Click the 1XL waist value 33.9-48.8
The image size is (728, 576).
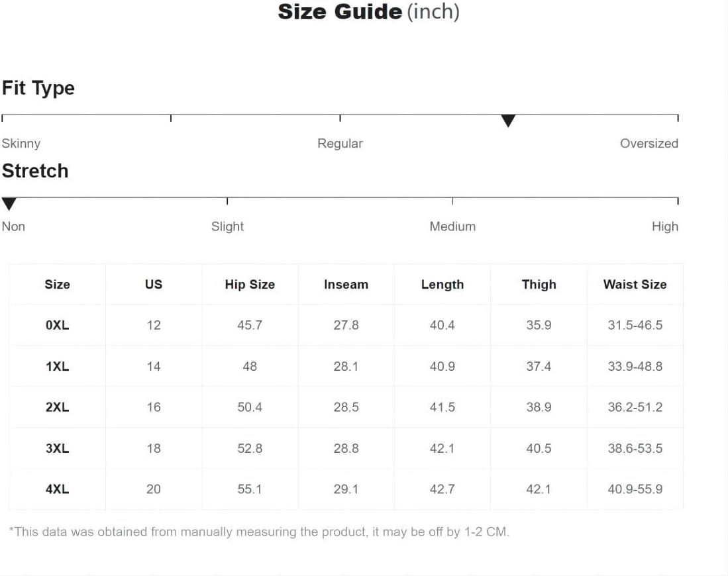[x=635, y=367]
